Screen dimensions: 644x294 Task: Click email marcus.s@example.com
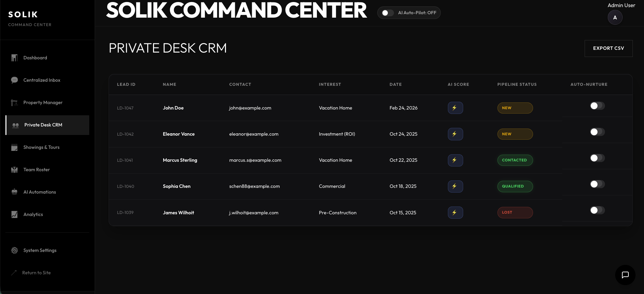pyautogui.click(x=255, y=160)
